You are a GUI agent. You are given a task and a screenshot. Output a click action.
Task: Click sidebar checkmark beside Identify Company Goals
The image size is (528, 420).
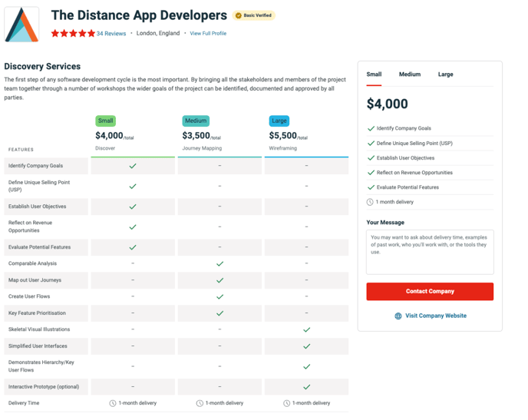click(x=371, y=128)
